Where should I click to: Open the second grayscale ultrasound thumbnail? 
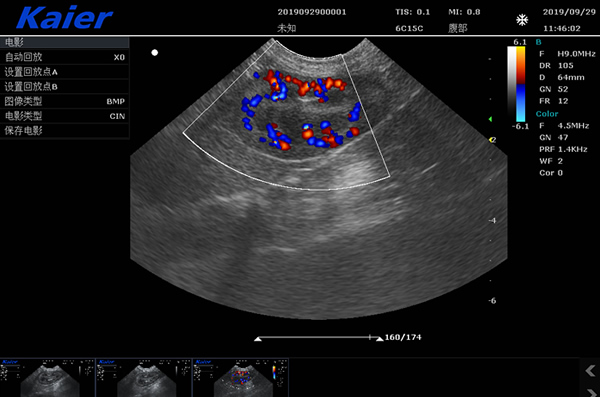[x=144, y=378]
